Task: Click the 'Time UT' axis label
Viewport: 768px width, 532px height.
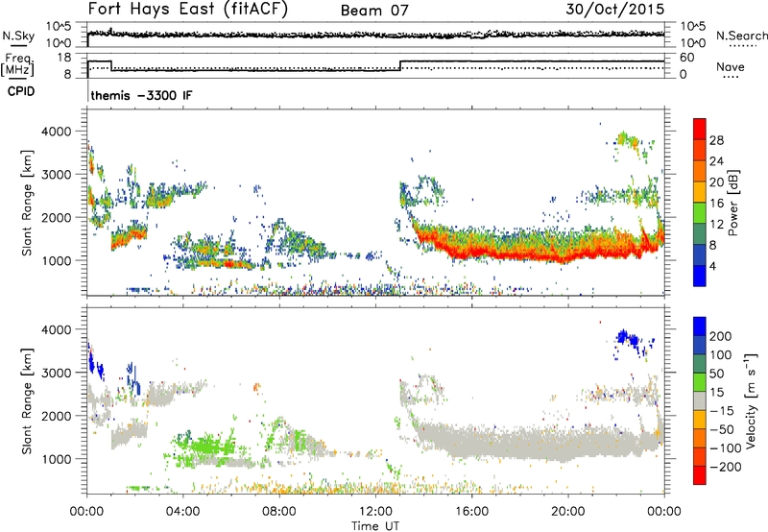Action: pyautogui.click(x=375, y=525)
